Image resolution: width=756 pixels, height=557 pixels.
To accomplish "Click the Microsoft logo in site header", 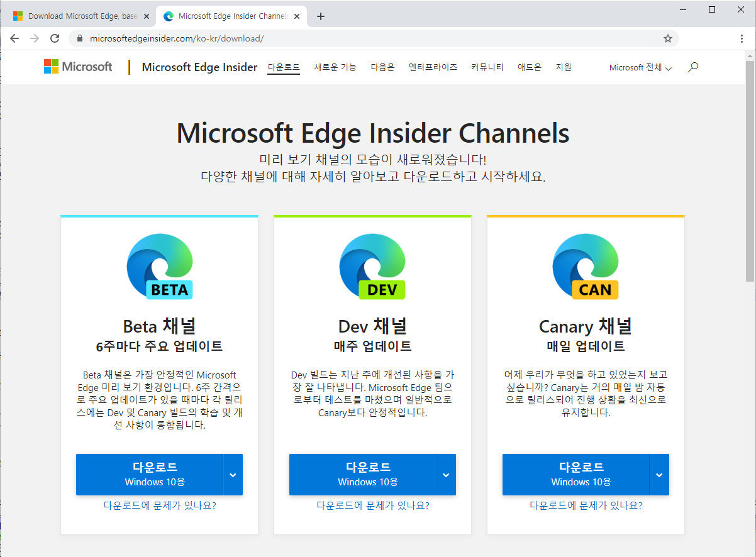I will tap(78, 67).
